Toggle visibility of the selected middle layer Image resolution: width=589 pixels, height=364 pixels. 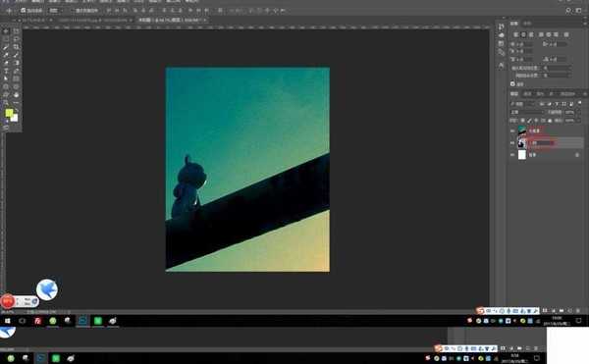(512, 142)
